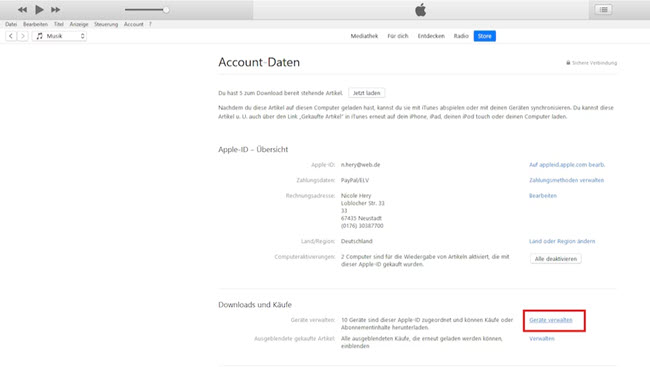Open Zahlungsmethoden verwalten link
Image resolution: width=650 pixels, height=367 pixels.
(566, 180)
